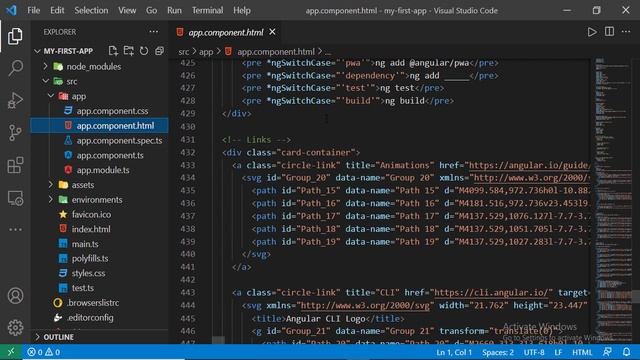Run the file with play icon

click(592, 32)
